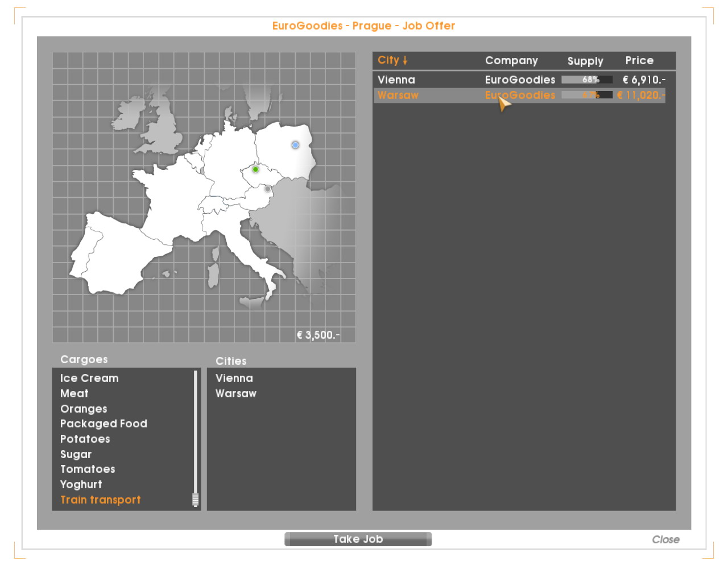Click the green Prague city dot on map
728x582 pixels.
[255, 169]
